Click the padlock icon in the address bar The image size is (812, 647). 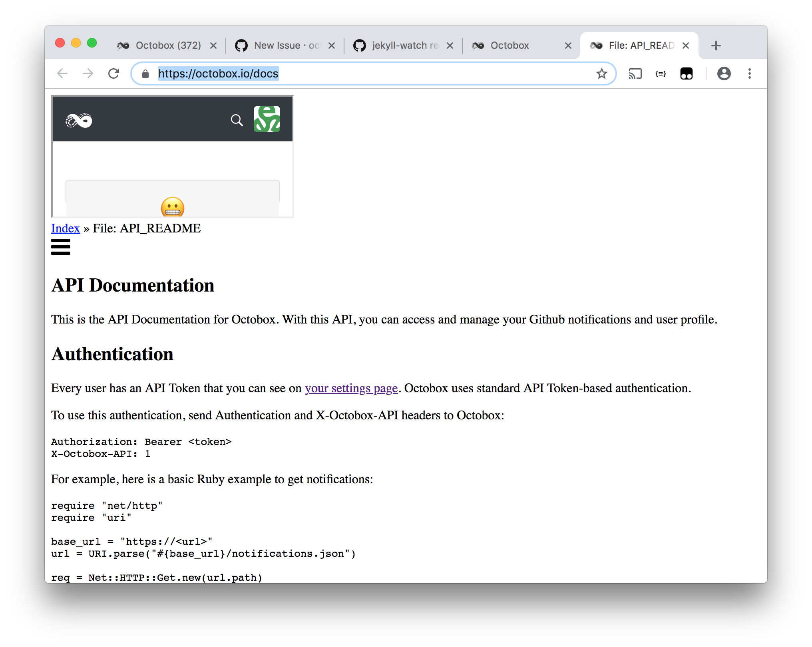coord(145,73)
